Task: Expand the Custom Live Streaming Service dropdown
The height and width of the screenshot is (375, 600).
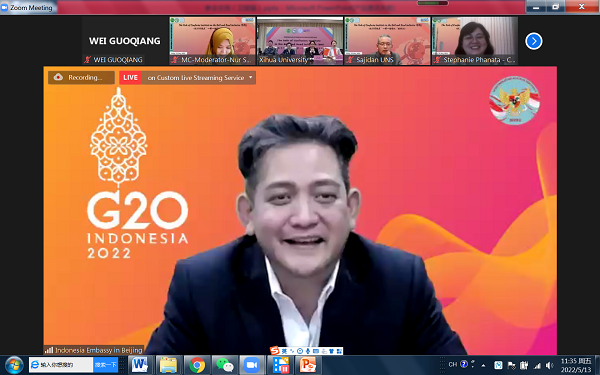Action: click(x=251, y=77)
